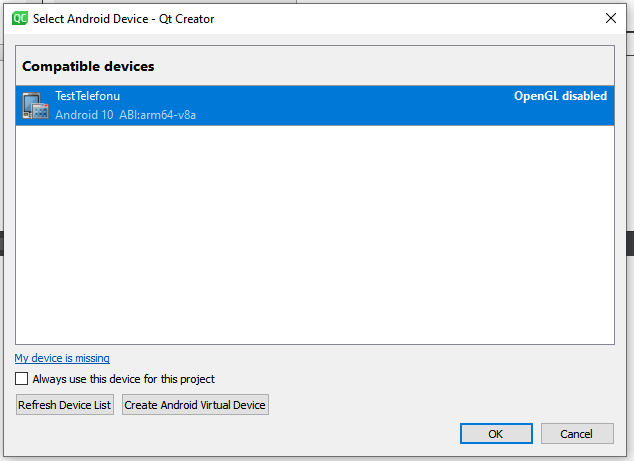Image resolution: width=634 pixels, height=461 pixels.
Task: Open the 'My device is missing' link
Action: coord(62,358)
